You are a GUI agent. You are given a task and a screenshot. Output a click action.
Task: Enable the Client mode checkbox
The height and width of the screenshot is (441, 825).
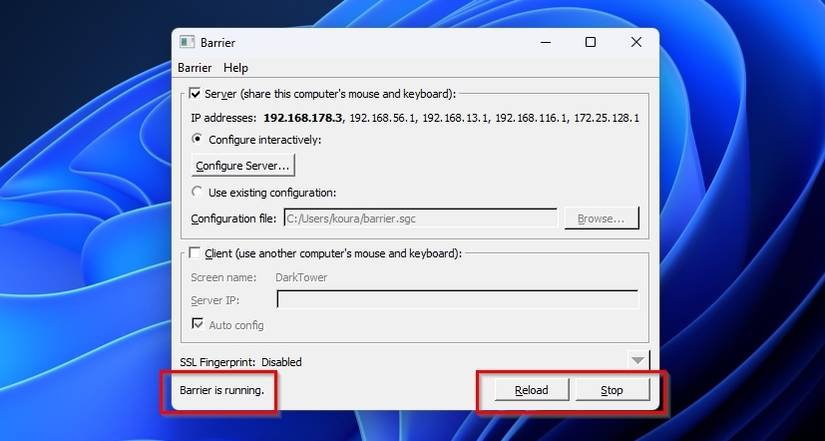[x=195, y=253]
